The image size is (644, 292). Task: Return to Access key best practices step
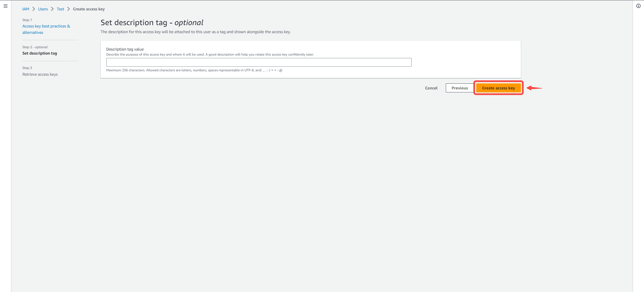[46, 29]
